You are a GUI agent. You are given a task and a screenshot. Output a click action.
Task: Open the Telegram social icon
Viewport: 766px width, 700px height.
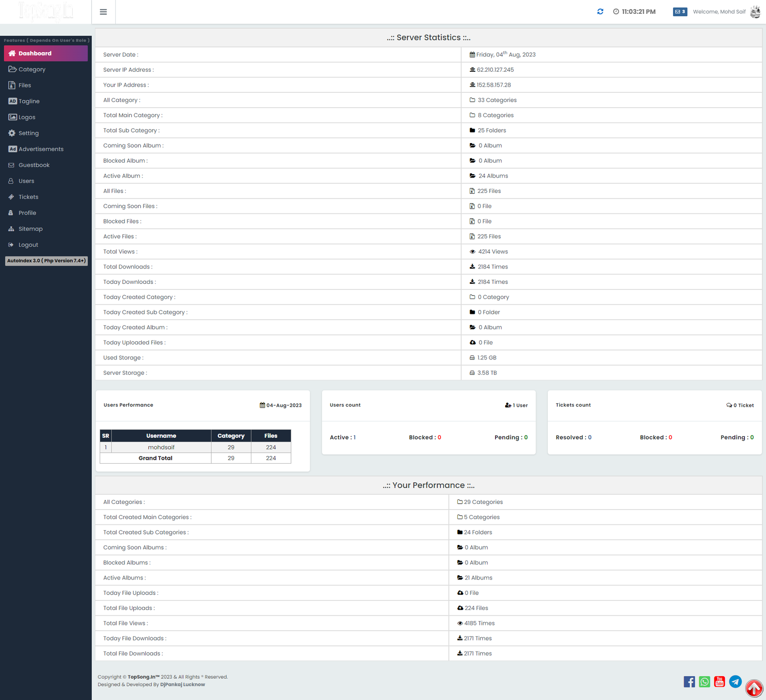tap(735, 682)
